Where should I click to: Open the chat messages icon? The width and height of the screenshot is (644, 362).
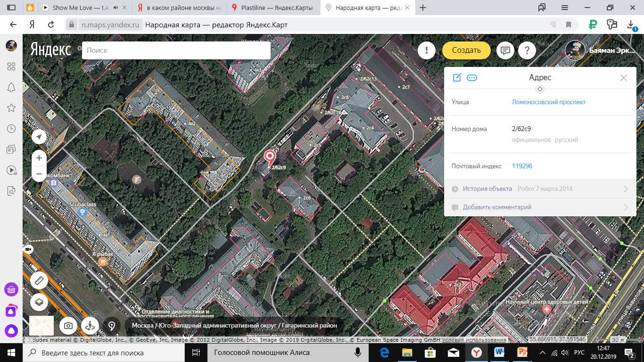(505, 50)
